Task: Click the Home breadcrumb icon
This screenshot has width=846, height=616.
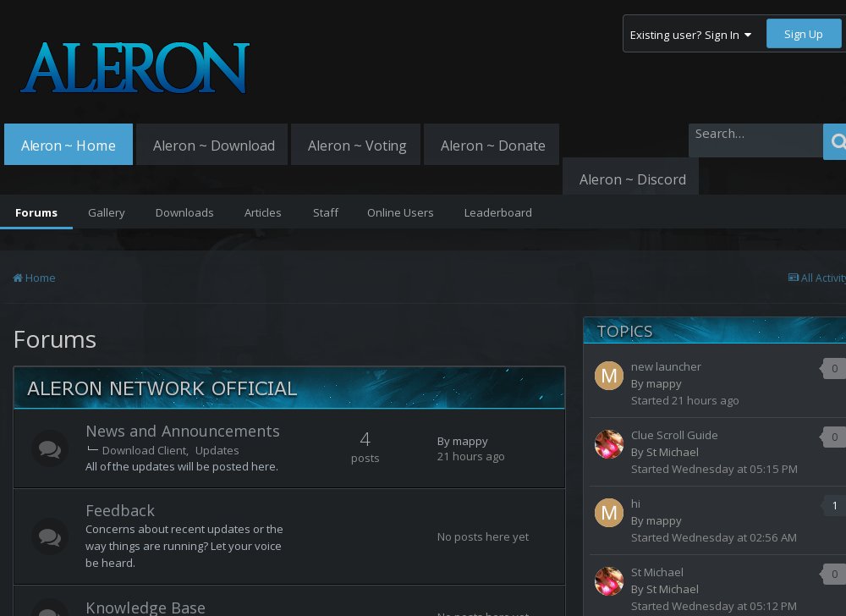Action: (x=18, y=278)
